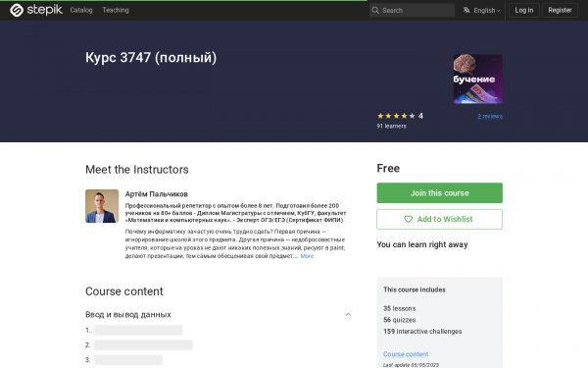
Task: Open the 2 reviews link
Action: [490, 117]
